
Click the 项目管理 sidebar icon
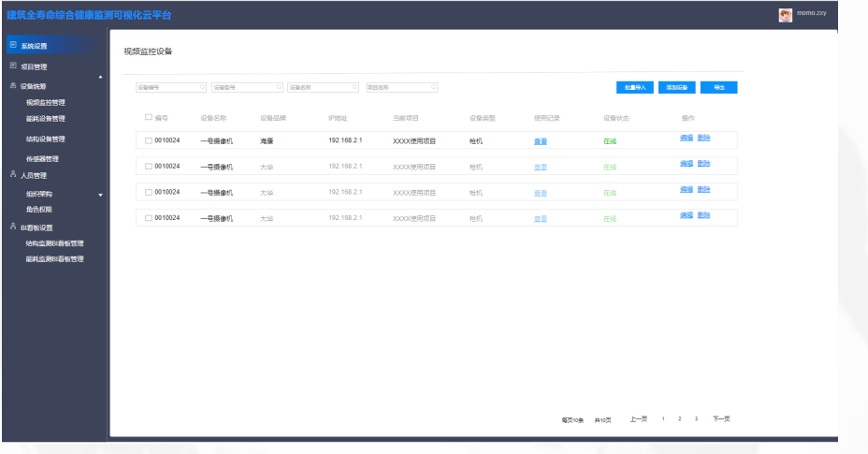coord(13,66)
